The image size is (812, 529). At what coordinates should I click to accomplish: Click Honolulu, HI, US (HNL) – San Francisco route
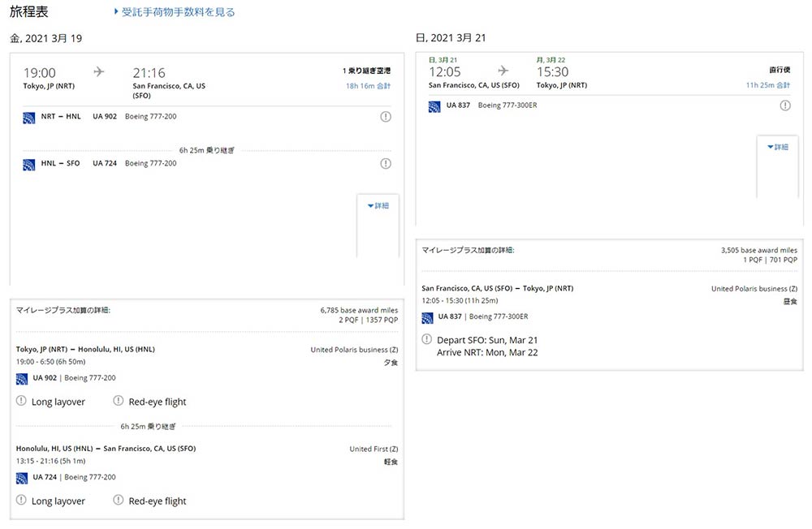click(x=106, y=449)
